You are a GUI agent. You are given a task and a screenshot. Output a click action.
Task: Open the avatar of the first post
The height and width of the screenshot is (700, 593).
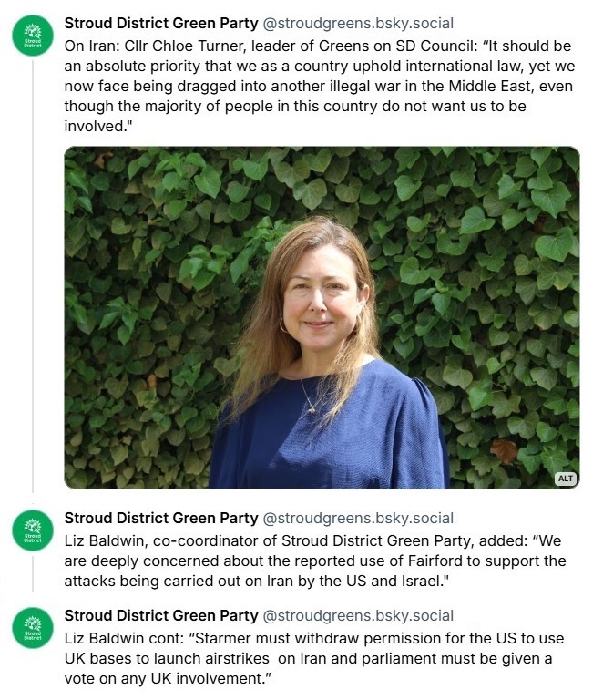(32, 36)
